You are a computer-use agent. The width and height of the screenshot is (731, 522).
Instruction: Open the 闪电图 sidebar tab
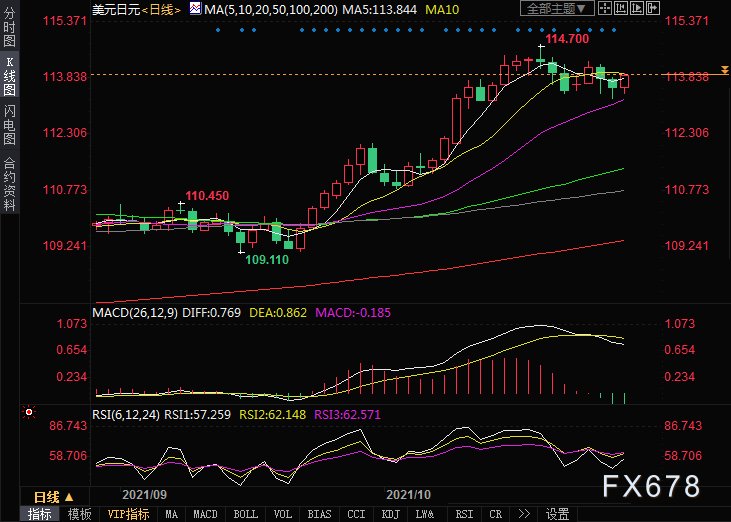point(9,125)
